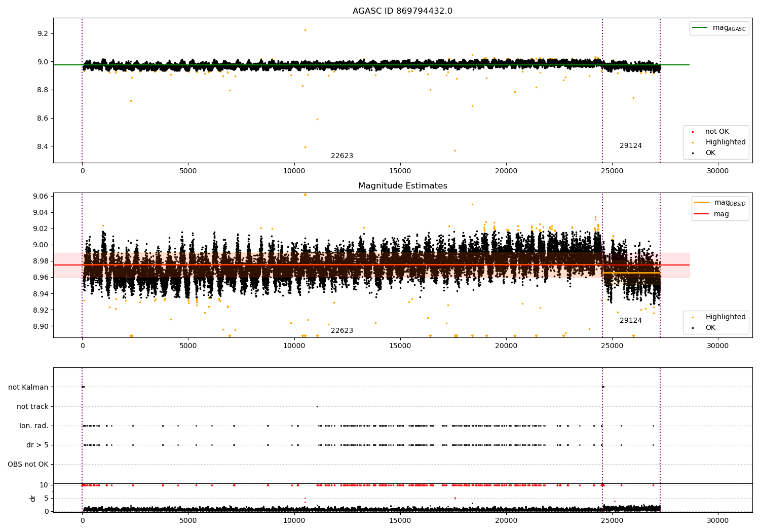Click the y-axis tick '9.00' in middle panel
760x532 pixels.
41,245
